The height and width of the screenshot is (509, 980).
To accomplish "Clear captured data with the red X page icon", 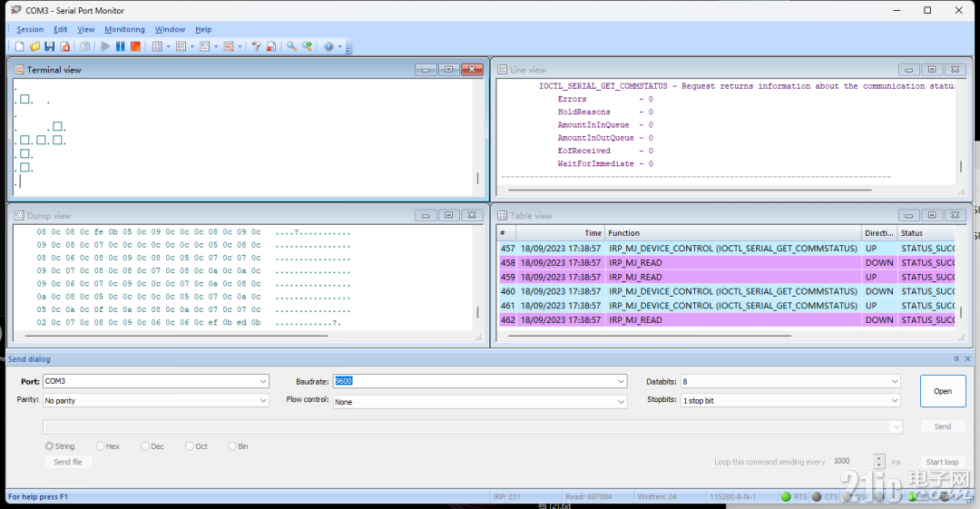I will click(x=271, y=46).
